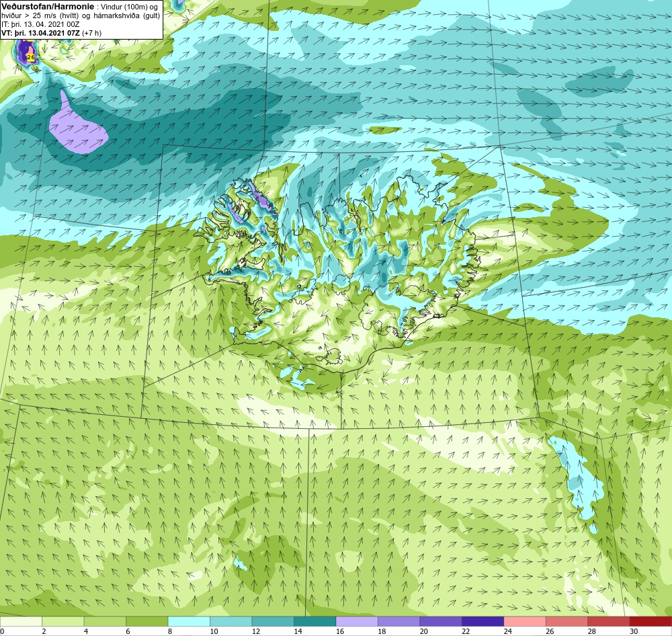Click the 'VT: þri. 13.04.2021 07Z' valid time

(40, 33)
